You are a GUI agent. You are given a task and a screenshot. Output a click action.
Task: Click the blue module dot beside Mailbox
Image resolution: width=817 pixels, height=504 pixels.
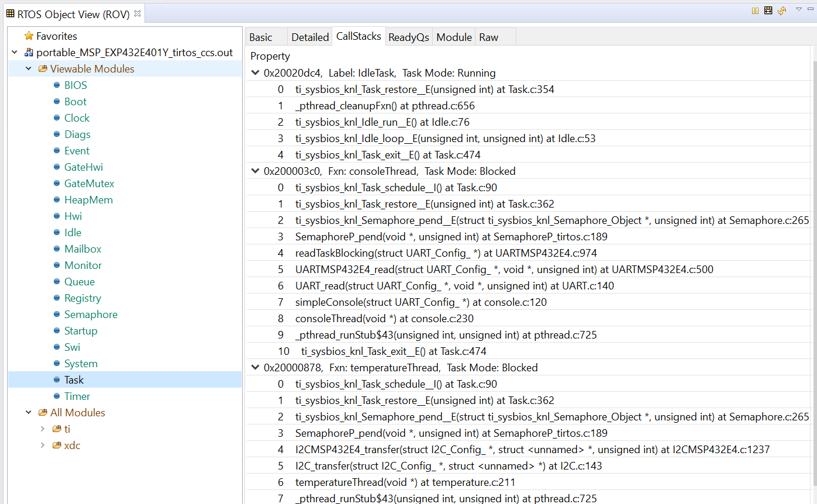click(57, 249)
